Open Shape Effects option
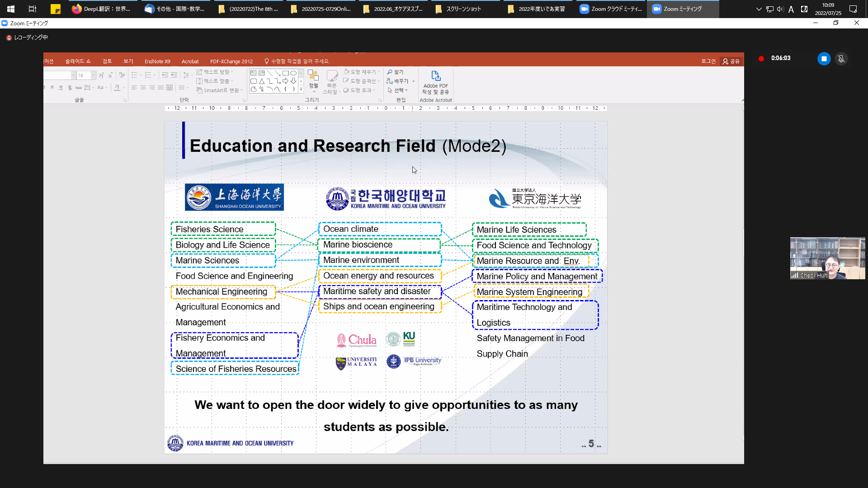Screen dimensions: 868x488 pos(359,90)
